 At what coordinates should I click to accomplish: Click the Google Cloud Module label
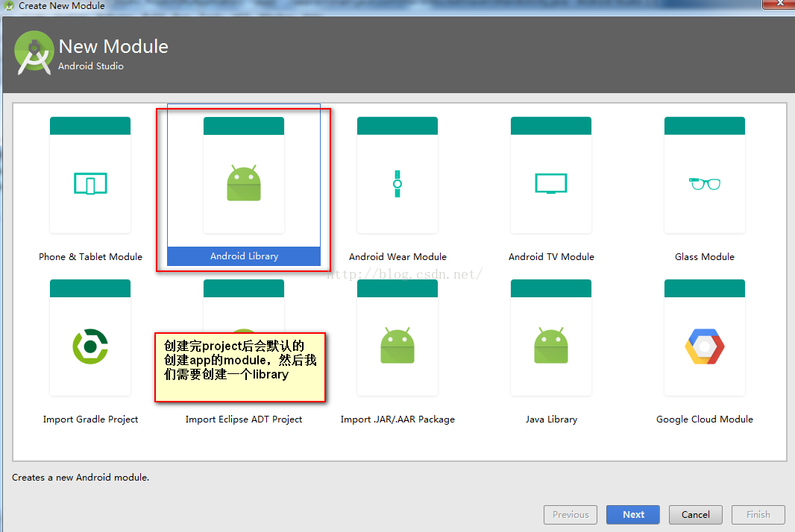[x=705, y=419]
